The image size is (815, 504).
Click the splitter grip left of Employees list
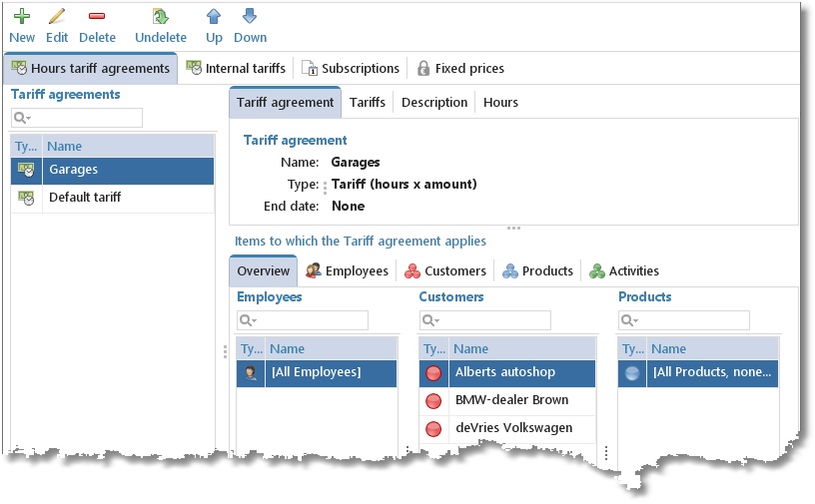coord(225,351)
